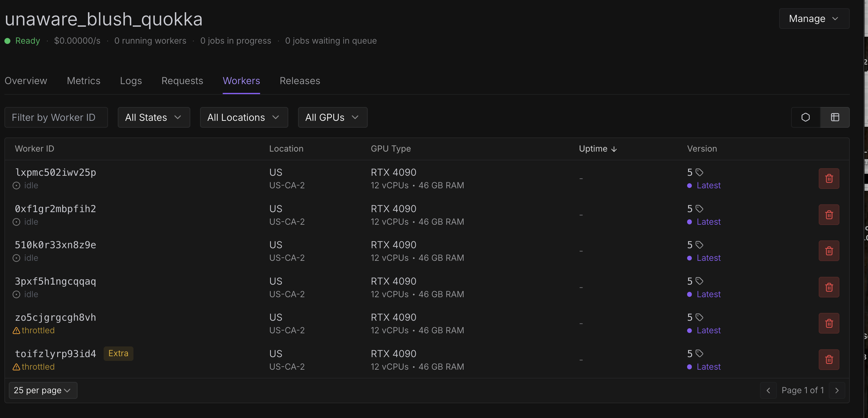This screenshot has height=418, width=868.
Task: Remove worker 510k0r33xn8z9e via trash icon
Action: click(x=828, y=251)
